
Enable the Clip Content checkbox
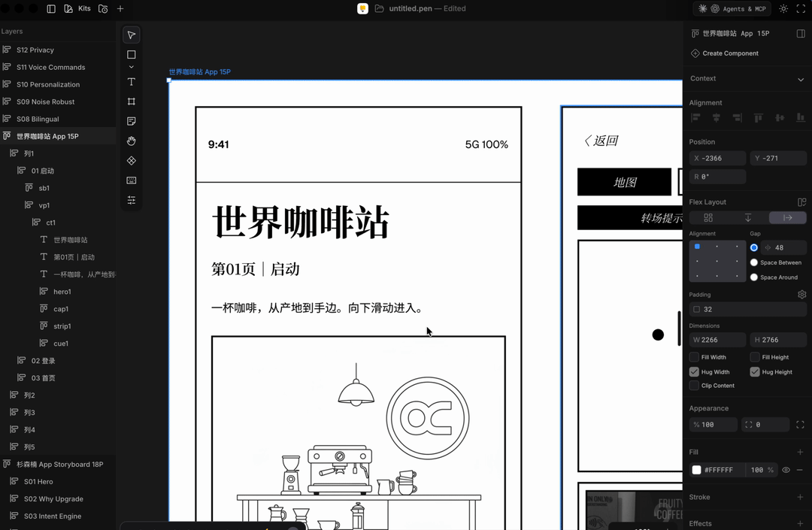tap(693, 386)
